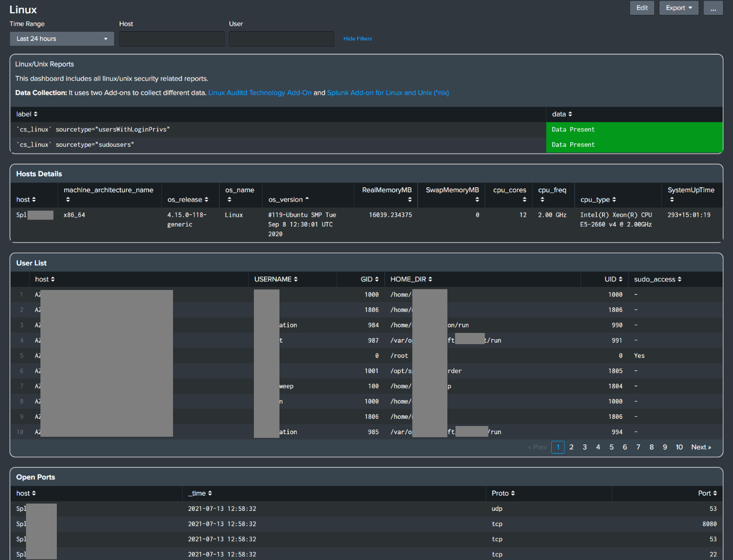Click Next page in User List
This screenshot has height=560, width=733.
click(x=701, y=447)
